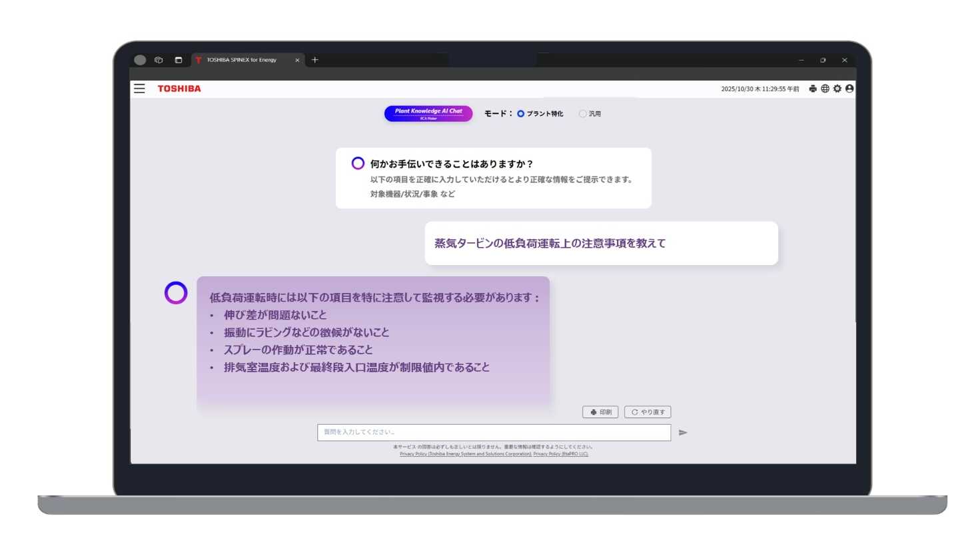Select the プラント特化 mode radio button

pyautogui.click(x=520, y=113)
